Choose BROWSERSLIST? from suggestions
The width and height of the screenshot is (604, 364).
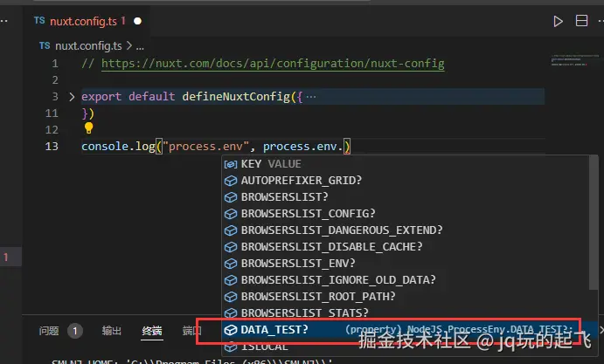click(x=406, y=197)
